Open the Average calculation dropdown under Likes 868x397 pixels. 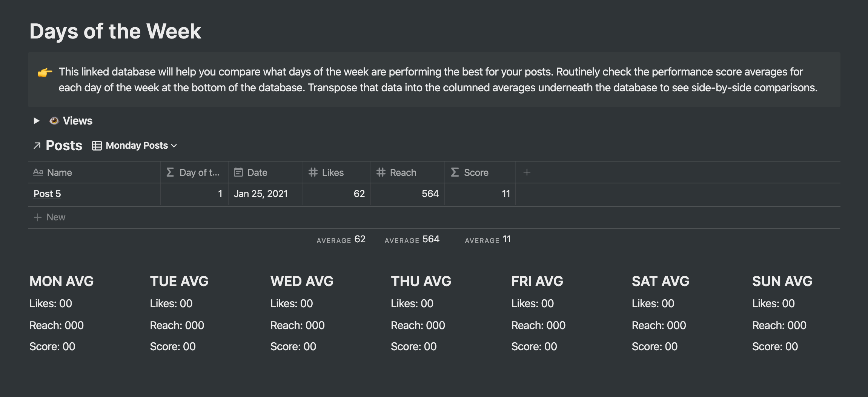341,239
